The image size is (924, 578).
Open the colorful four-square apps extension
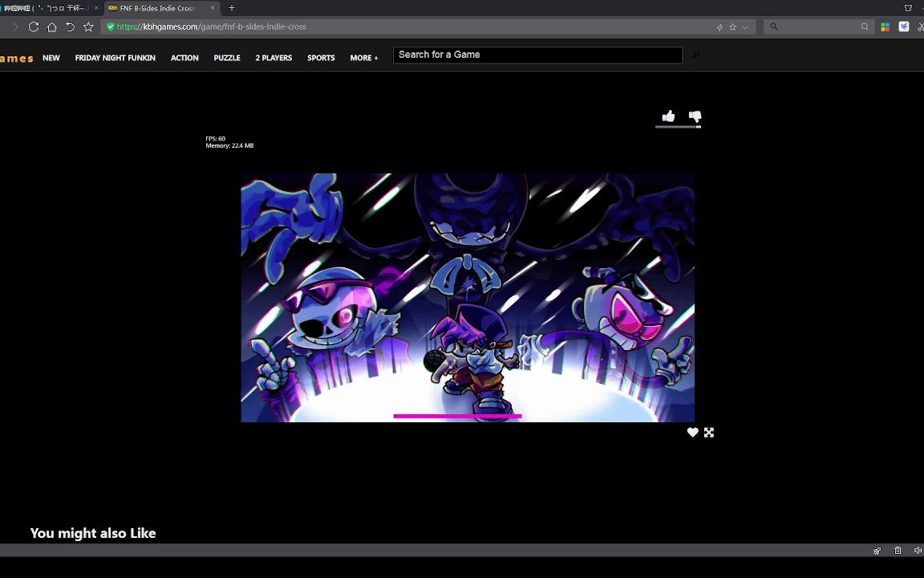[x=885, y=26]
